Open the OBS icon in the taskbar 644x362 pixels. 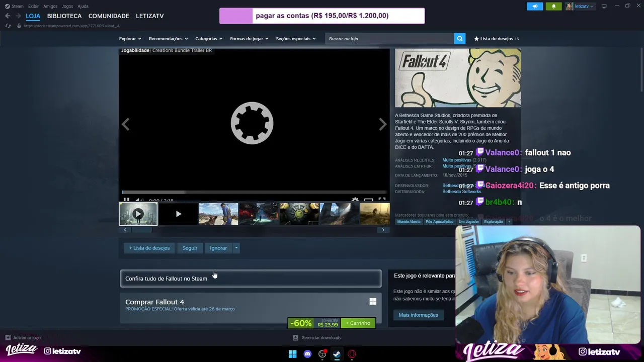323,354
